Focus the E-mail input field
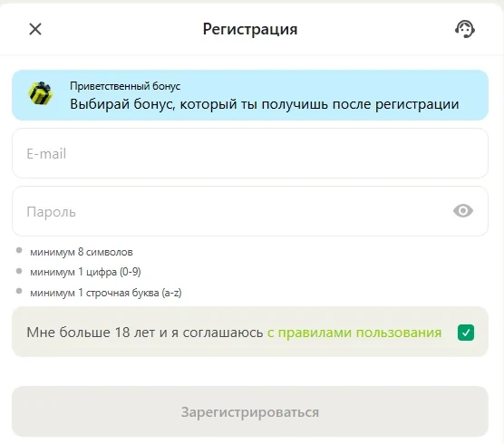504x444 pixels. [x=250, y=153]
